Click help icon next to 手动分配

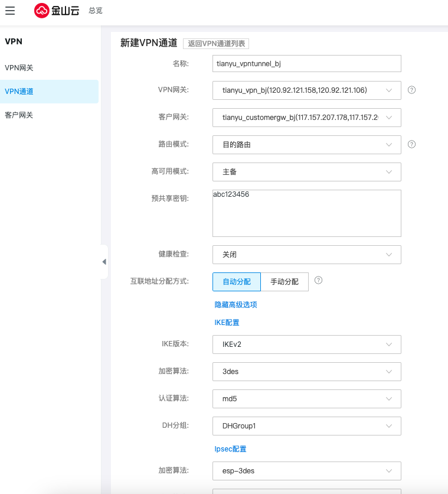click(x=319, y=281)
